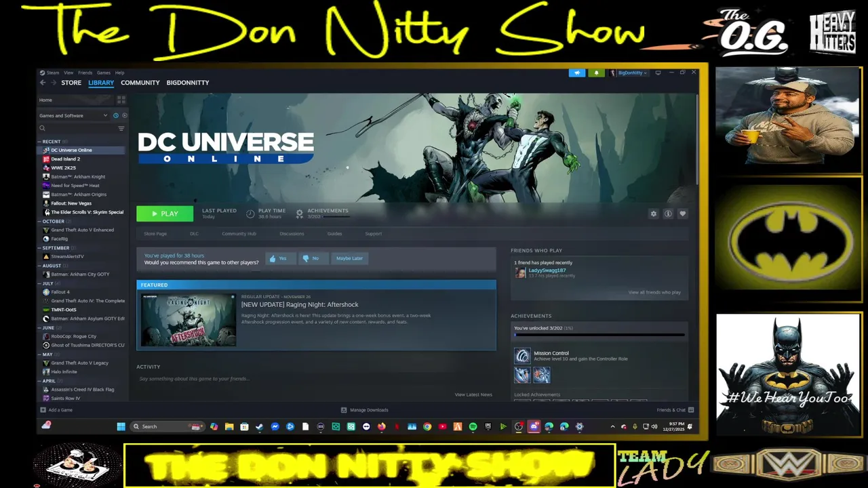Switch to the COMMUNITY tab

point(140,83)
